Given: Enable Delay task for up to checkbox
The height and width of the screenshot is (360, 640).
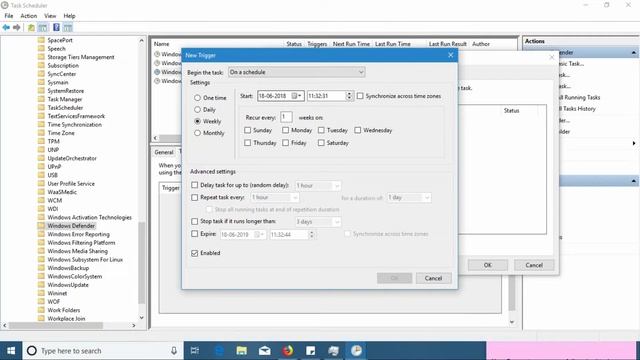Looking at the screenshot, I should (195, 185).
